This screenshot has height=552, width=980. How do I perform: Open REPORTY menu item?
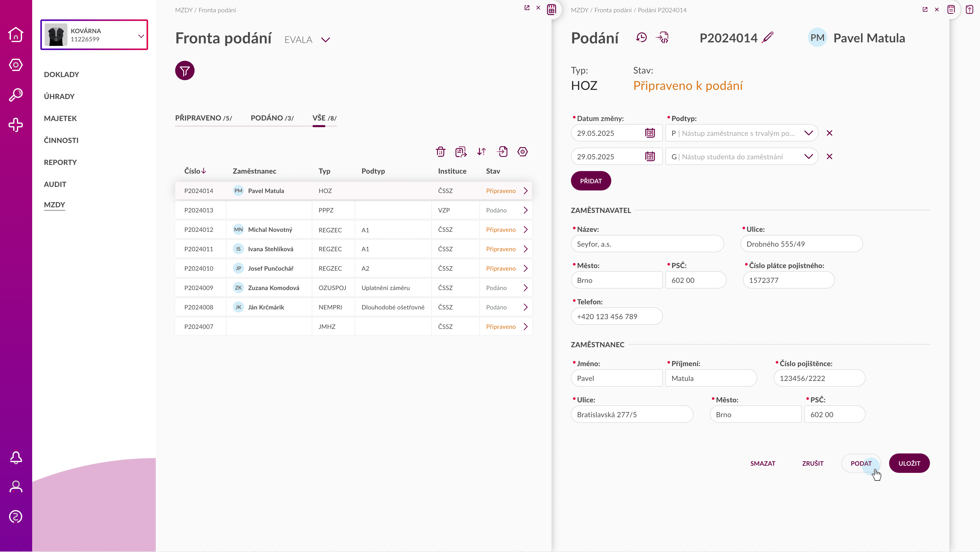pos(61,162)
